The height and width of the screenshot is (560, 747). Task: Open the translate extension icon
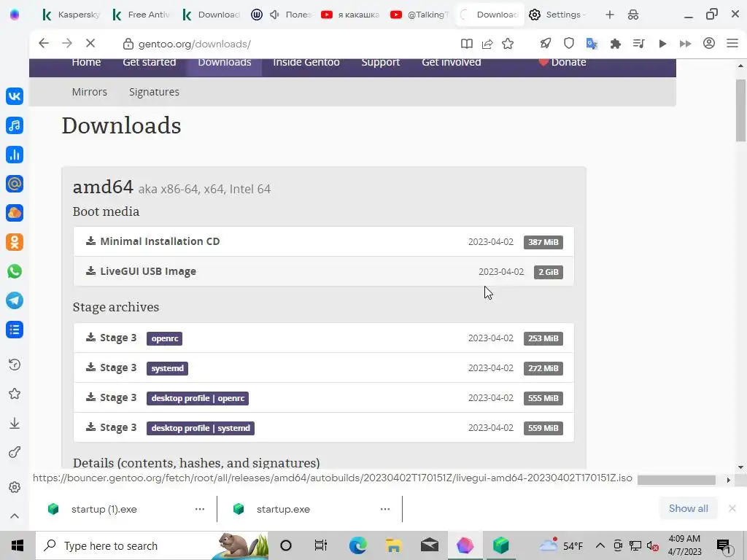point(592,44)
